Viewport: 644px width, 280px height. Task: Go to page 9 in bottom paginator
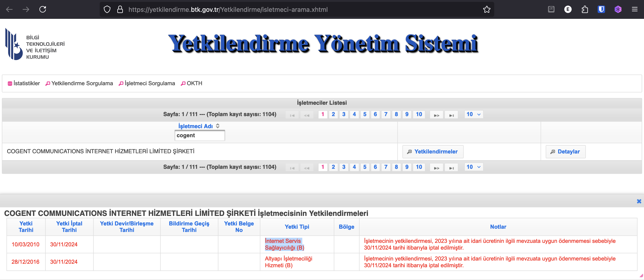coord(407,167)
